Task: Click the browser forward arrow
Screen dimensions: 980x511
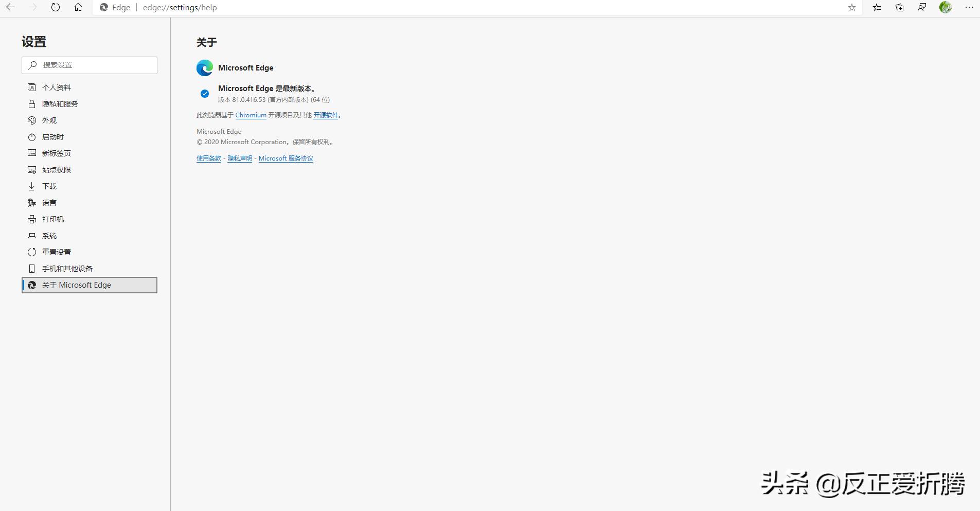Action: click(x=33, y=7)
